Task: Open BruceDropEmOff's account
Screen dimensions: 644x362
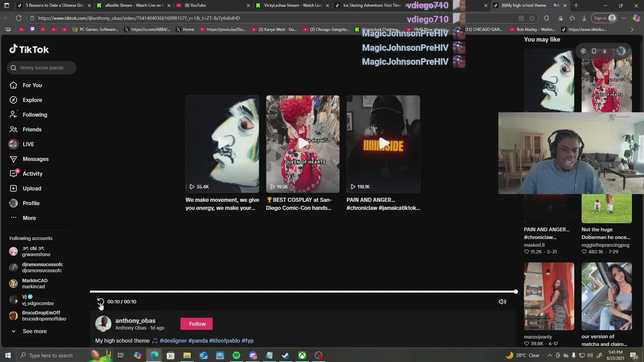Action: click(38, 316)
